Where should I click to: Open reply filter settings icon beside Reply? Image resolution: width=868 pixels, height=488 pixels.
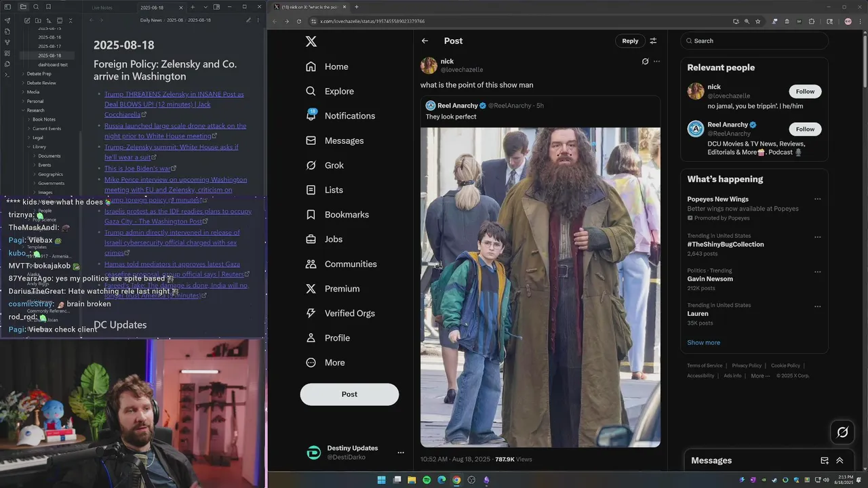[653, 41]
